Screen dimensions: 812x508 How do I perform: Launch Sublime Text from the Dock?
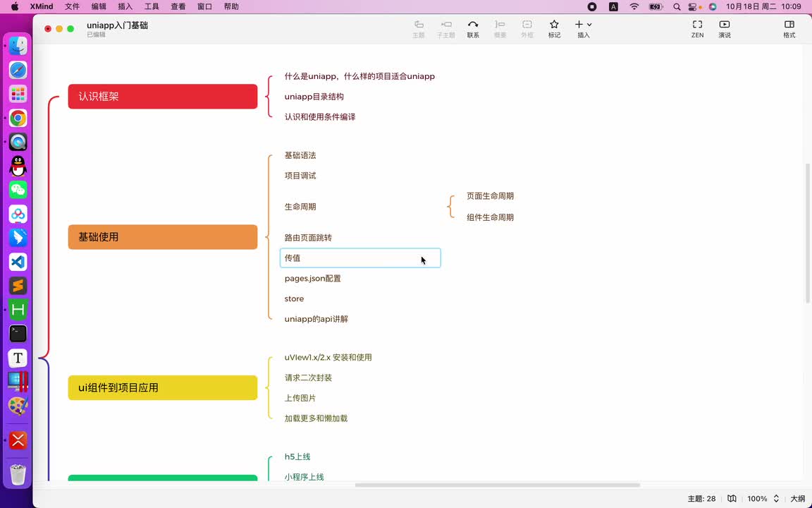tap(18, 286)
